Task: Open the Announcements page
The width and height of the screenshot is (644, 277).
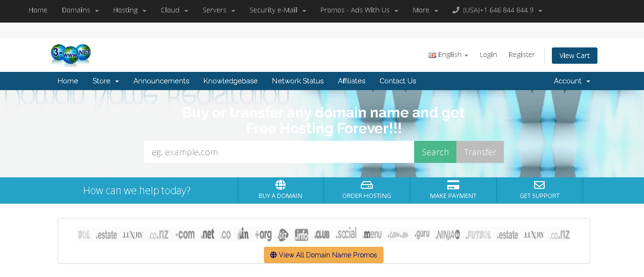Action: click(161, 81)
